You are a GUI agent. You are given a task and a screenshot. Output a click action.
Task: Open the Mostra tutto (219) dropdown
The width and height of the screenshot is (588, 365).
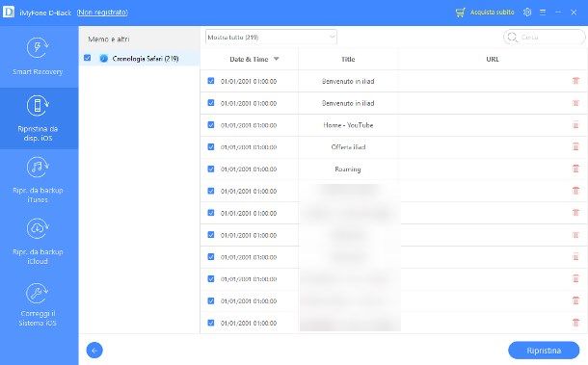pos(271,38)
